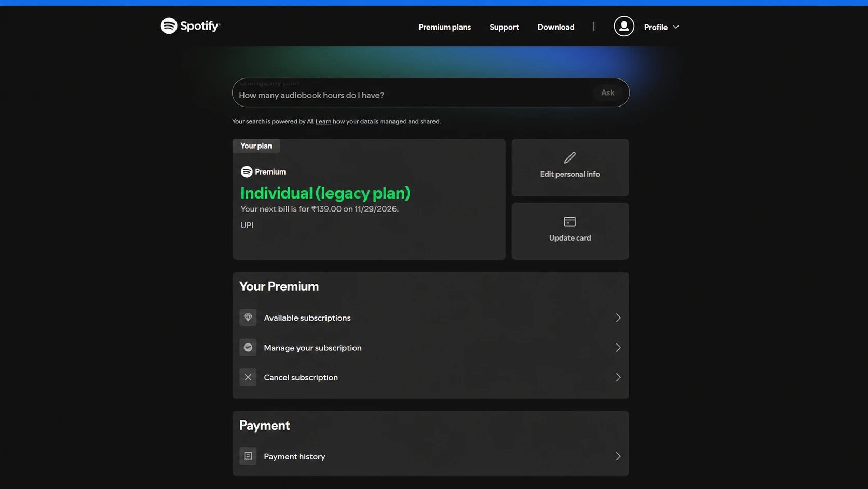
Task: Click the 'Your Premium' section heading
Action: click(x=279, y=286)
